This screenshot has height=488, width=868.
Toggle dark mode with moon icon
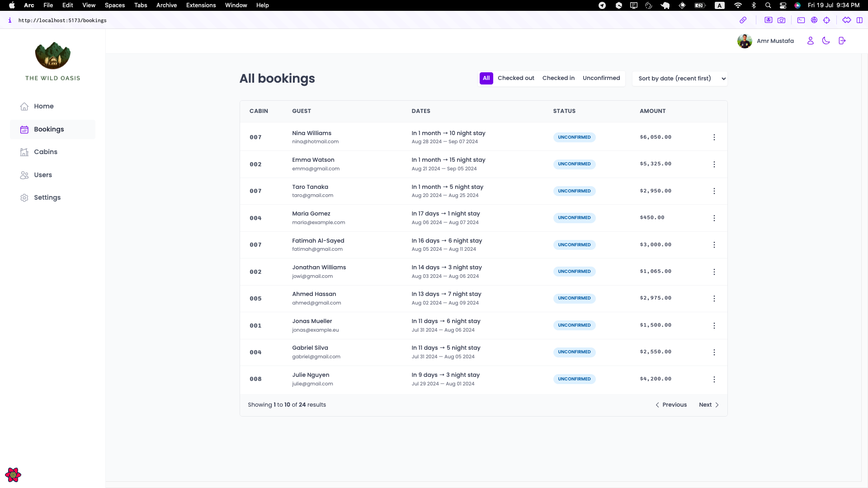826,41
